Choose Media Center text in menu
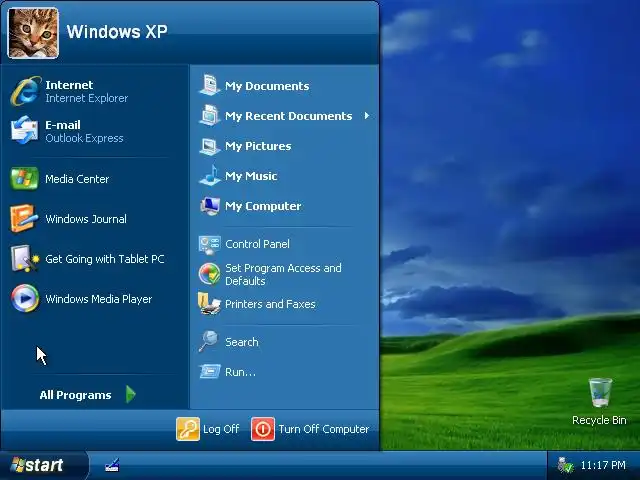The height and width of the screenshot is (480, 640). tap(77, 179)
